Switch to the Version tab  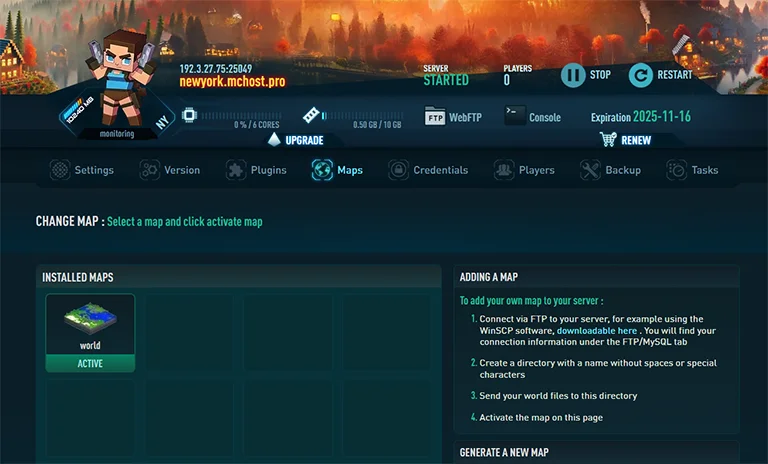coord(170,170)
